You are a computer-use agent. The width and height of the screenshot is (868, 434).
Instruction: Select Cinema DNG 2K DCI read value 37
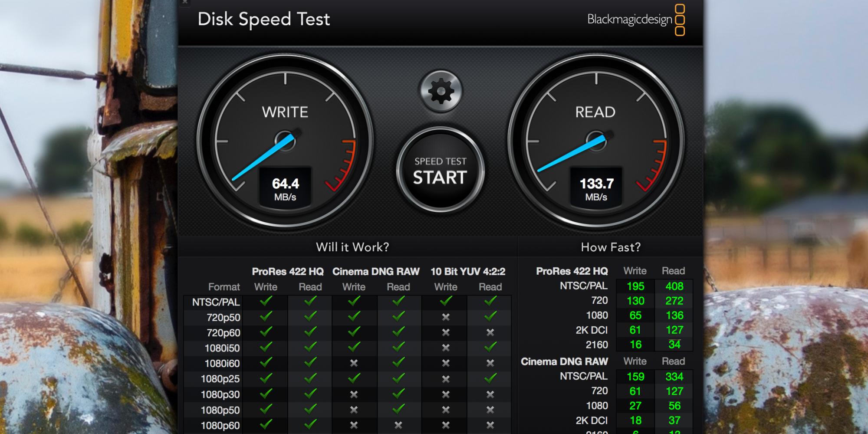pyautogui.click(x=674, y=421)
